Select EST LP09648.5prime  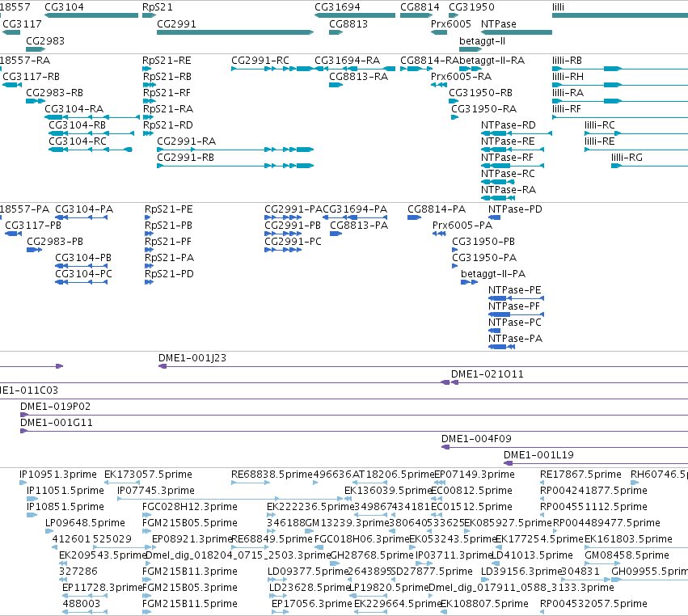(x=49, y=532)
